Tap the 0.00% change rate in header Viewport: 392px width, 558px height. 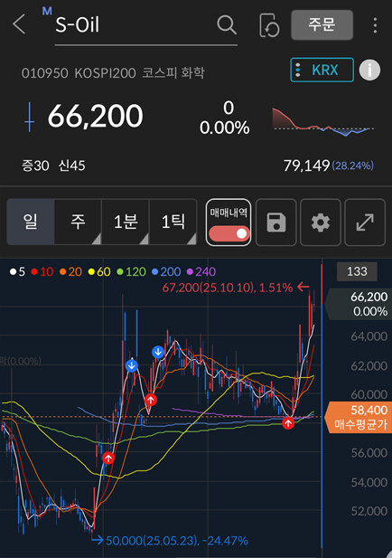(225, 128)
